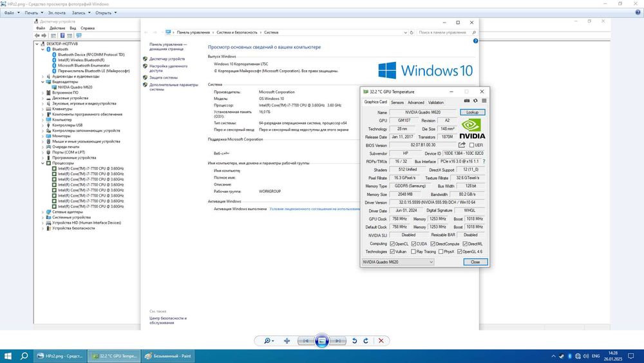Open Device Manager Действие menu
The width and height of the screenshot is (644, 363).
[57, 28]
